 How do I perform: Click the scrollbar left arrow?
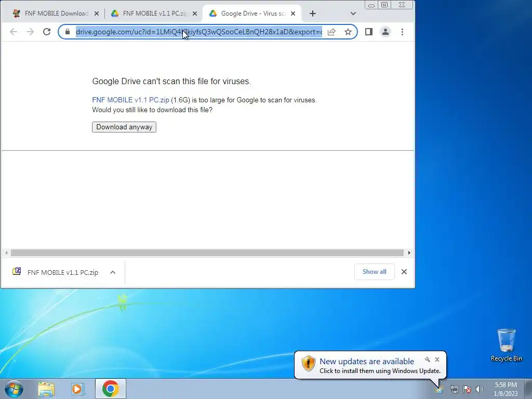pyautogui.click(x=6, y=253)
